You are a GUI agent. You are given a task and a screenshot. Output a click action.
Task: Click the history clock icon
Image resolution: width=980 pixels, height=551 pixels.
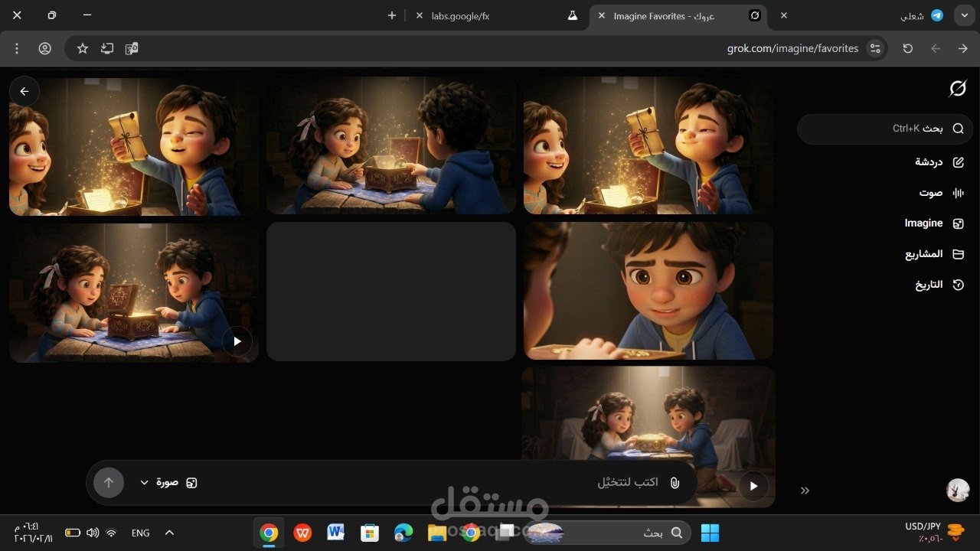coord(958,285)
